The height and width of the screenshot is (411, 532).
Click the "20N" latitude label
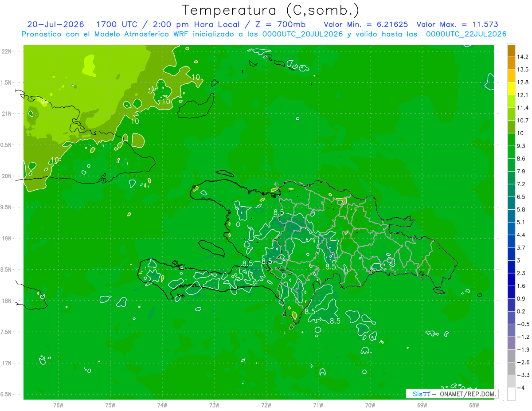pyautogui.click(x=8, y=176)
